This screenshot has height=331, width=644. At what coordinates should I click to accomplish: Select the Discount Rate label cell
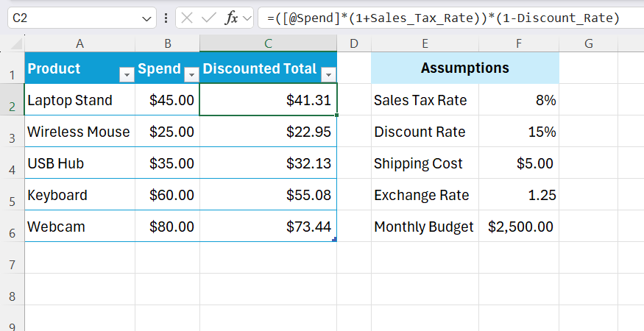coord(425,132)
